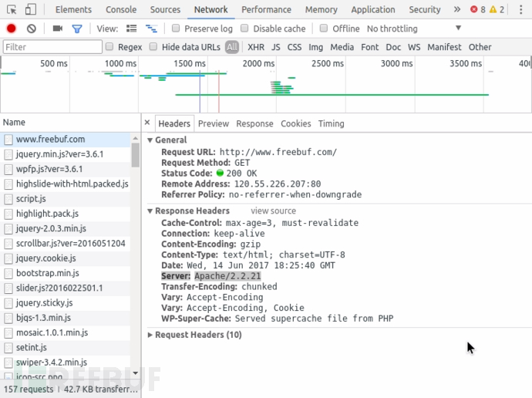Switch to the Preview tab
The width and height of the screenshot is (532, 398).
pyautogui.click(x=213, y=123)
